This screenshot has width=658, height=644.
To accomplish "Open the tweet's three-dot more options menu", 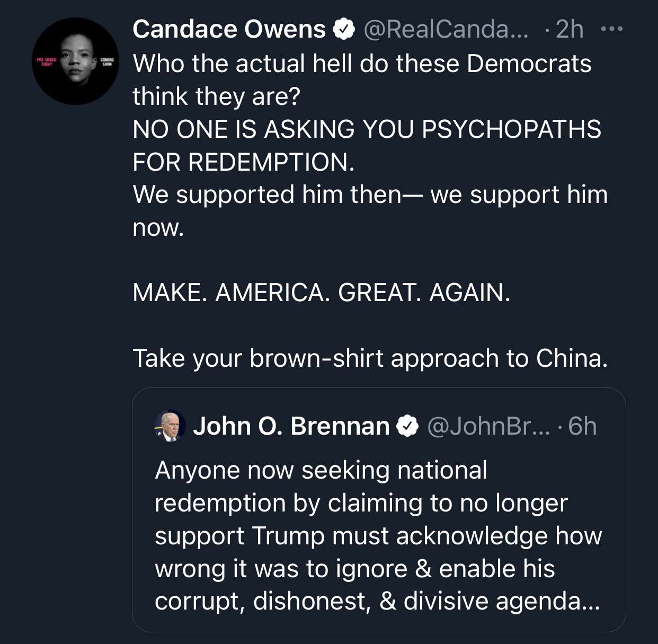I will pos(612,29).
